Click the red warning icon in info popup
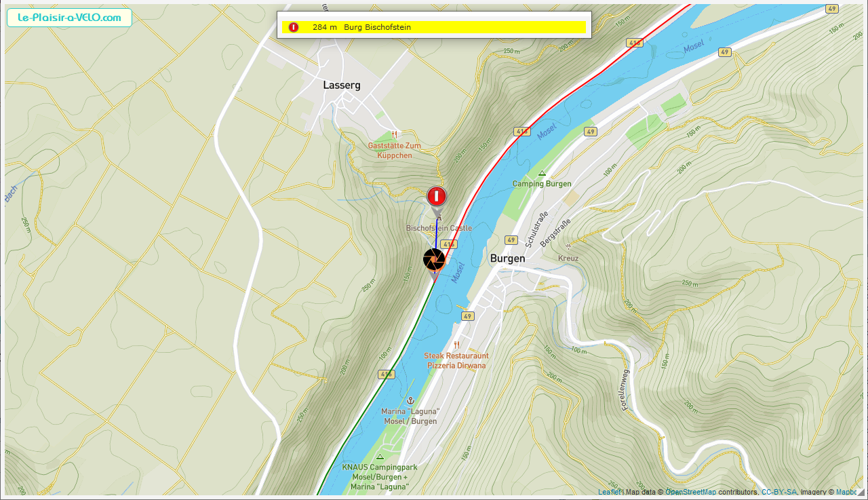The image size is (868, 500). pos(293,27)
